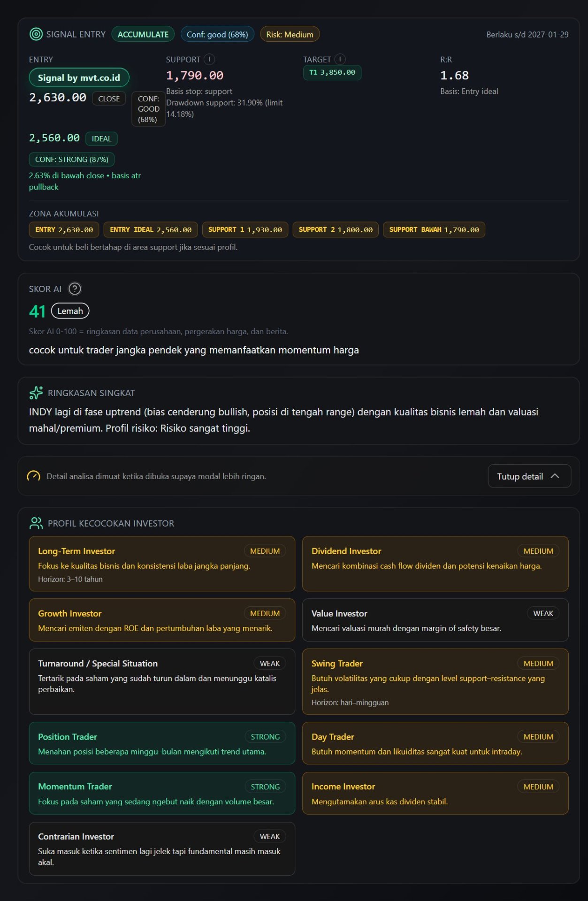Open the Swing Trader profile card
588x901 pixels.
[x=435, y=682]
